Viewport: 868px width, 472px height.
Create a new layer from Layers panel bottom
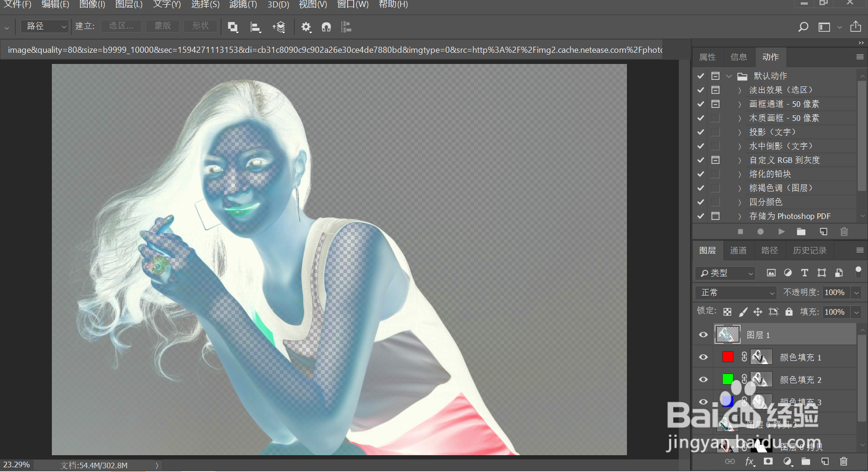[825, 461]
